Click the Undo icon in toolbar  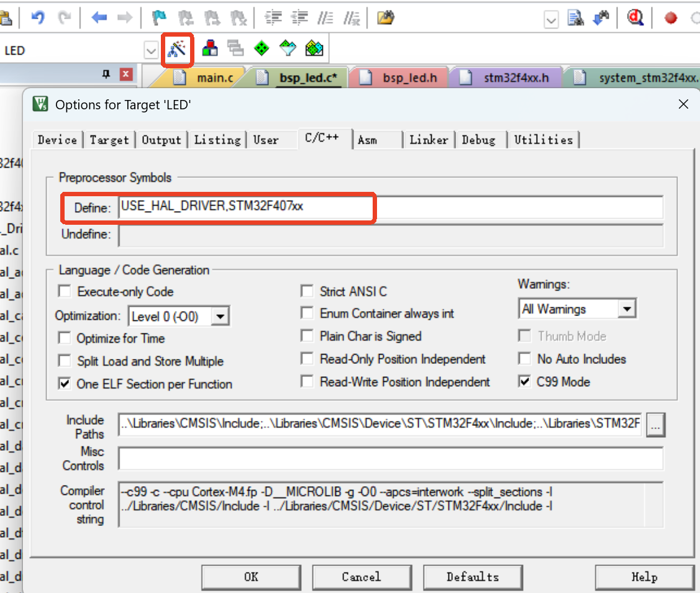[x=37, y=17]
